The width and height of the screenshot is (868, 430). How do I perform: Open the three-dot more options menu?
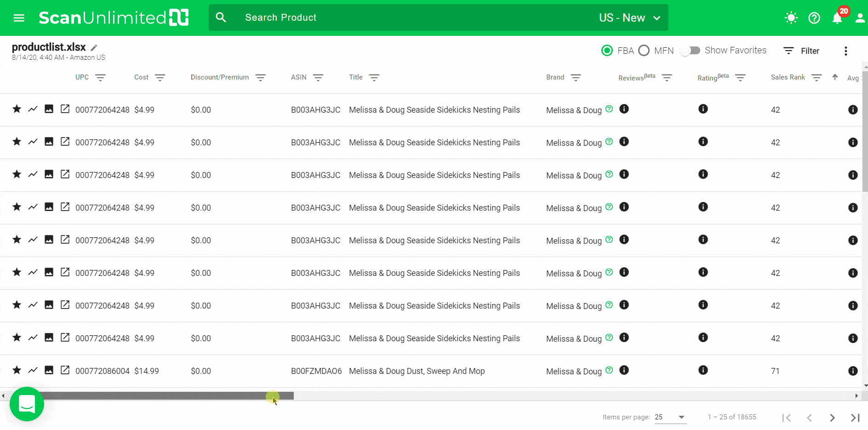point(845,51)
